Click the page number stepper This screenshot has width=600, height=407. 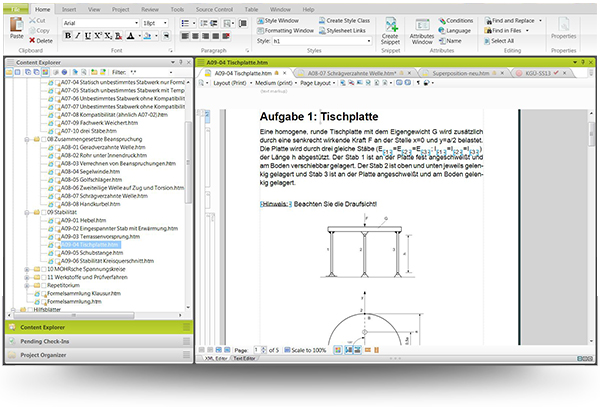coord(264,350)
